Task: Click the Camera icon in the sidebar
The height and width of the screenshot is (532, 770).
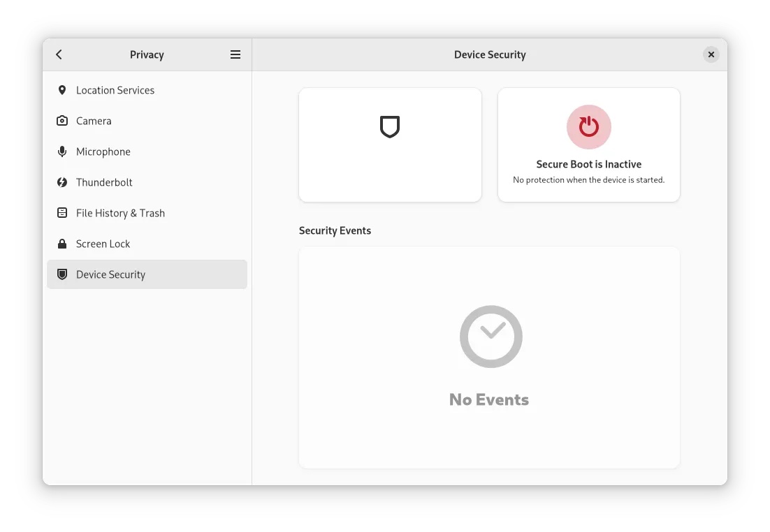Action: (62, 121)
